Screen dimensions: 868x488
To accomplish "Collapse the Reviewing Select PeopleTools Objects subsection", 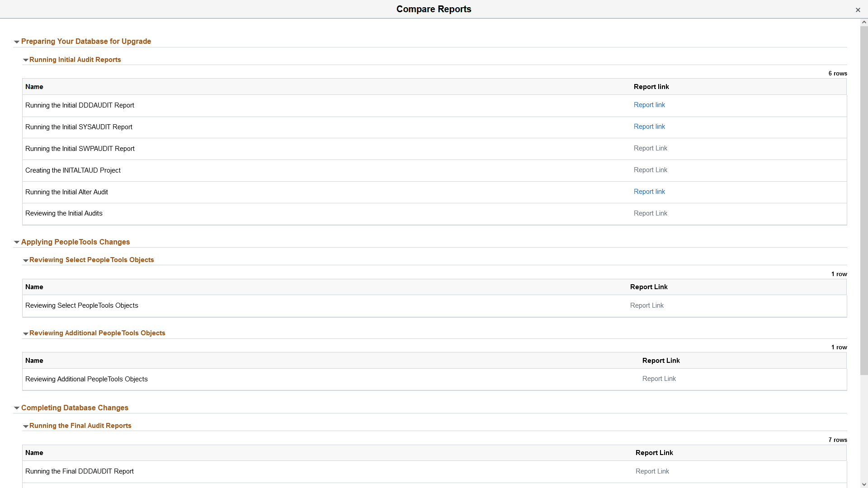I will pos(26,260).
